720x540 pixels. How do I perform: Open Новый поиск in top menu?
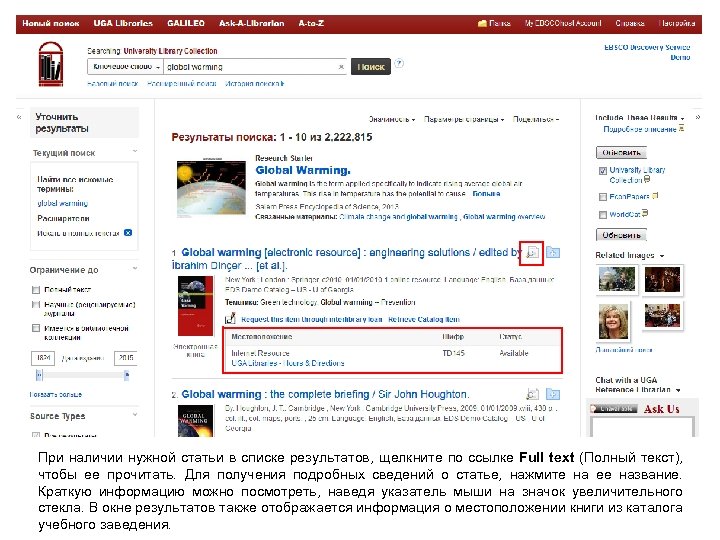point(51,23)
